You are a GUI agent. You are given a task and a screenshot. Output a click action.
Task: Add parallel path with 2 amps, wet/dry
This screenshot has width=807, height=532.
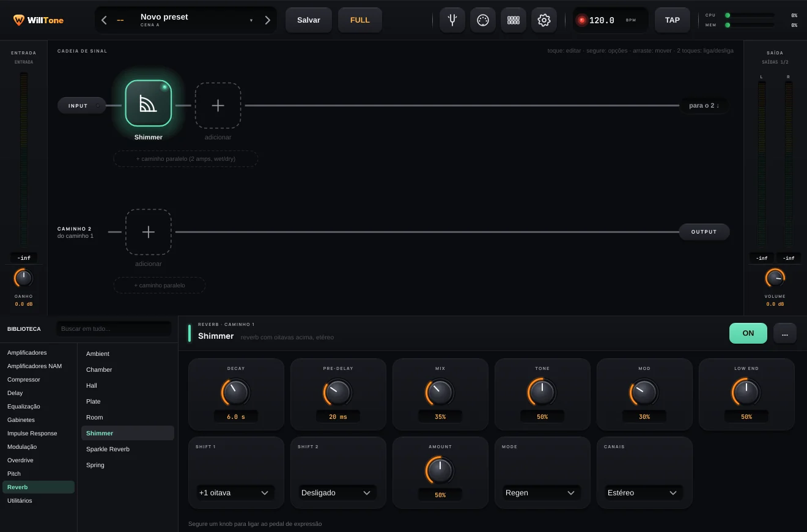tap(186, 159)
